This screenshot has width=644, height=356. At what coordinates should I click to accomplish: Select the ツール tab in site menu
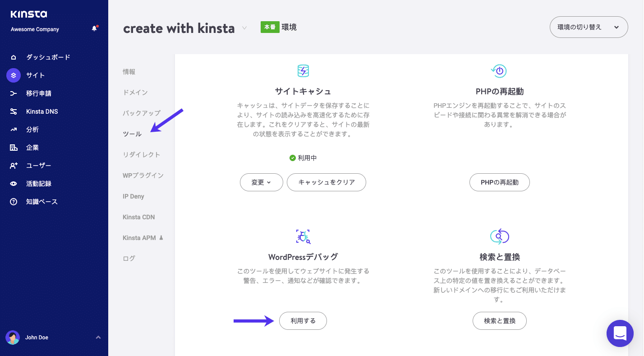coord(132,134)
